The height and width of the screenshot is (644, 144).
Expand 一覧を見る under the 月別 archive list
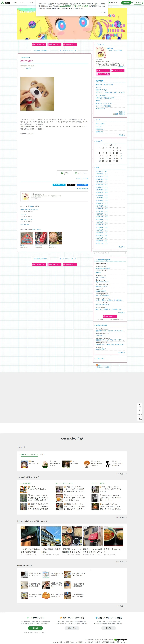click(121, 247)
